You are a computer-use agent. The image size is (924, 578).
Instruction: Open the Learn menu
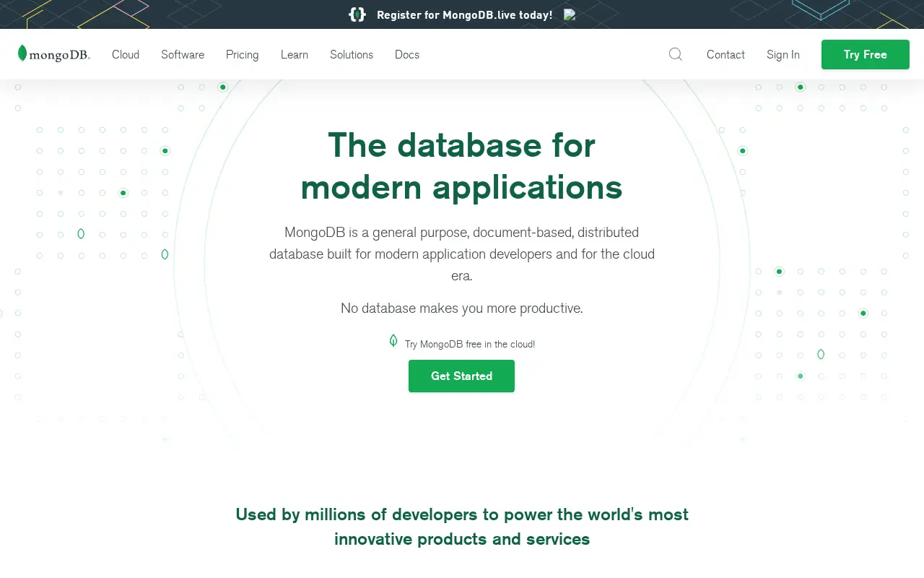pos(295,54)
